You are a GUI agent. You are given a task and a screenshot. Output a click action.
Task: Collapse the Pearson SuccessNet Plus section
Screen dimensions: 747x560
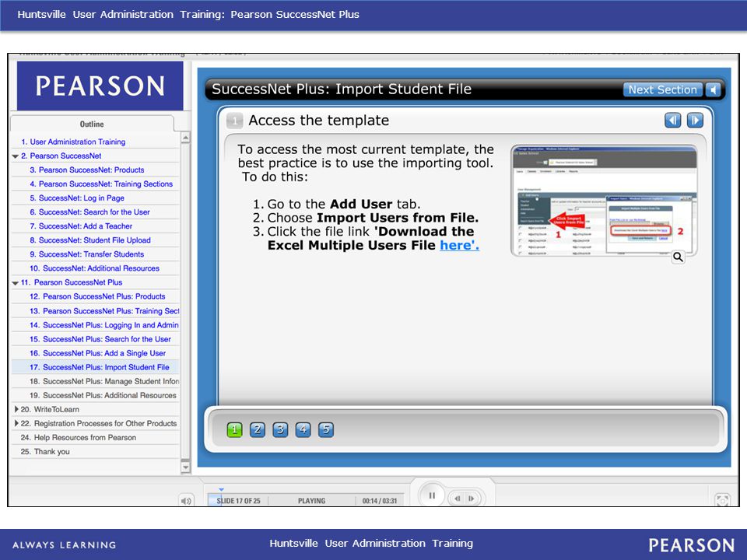[x=16, y=283]
